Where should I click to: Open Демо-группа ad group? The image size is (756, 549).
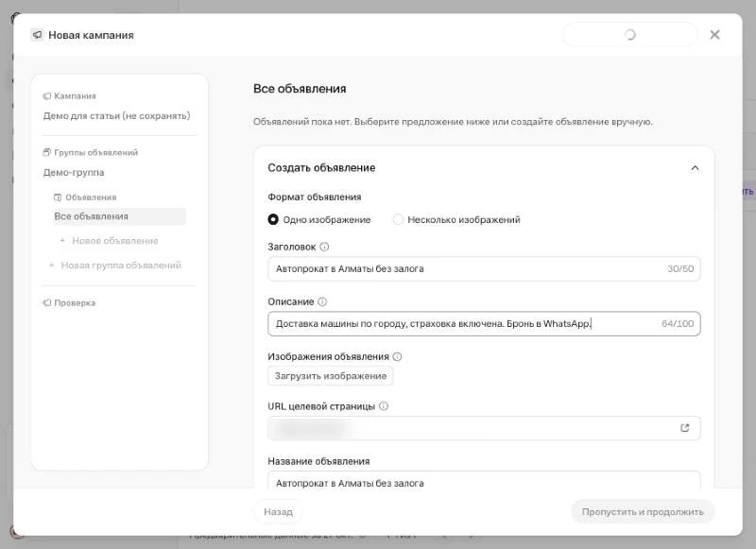(x=74, y=173)
